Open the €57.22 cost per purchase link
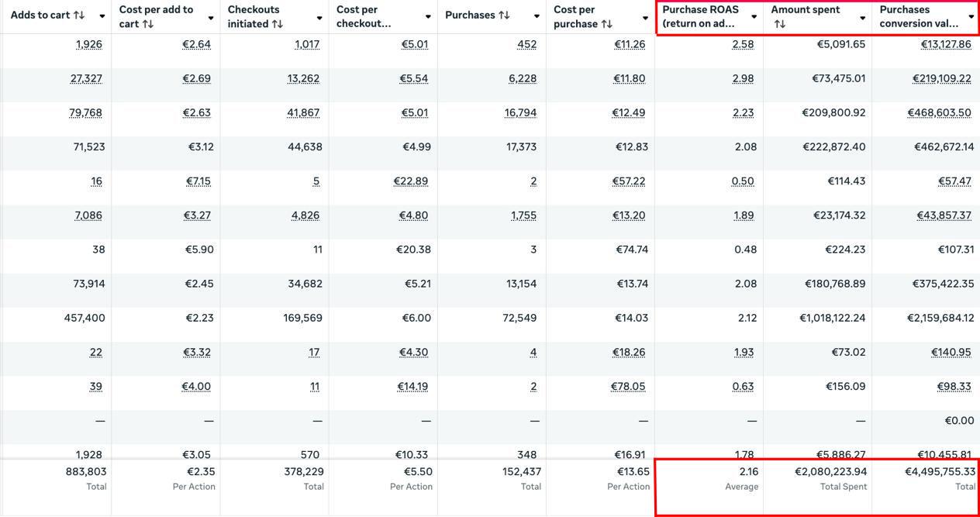Viewport: 980px width, 517px height. 629,181
